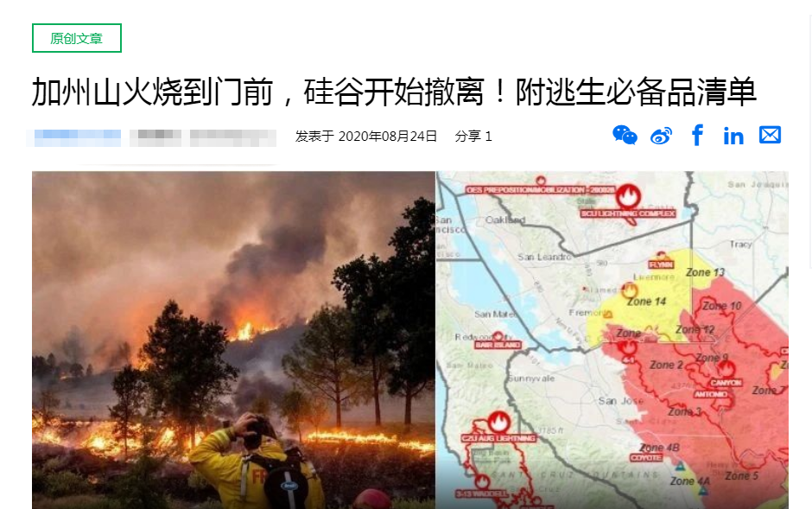Share article on Facebook icon

click(x=698, y=135)
